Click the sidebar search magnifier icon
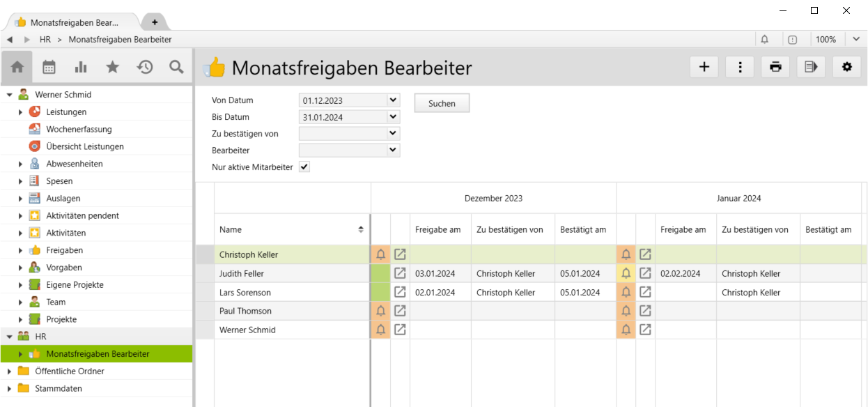 tap(177, 68)
